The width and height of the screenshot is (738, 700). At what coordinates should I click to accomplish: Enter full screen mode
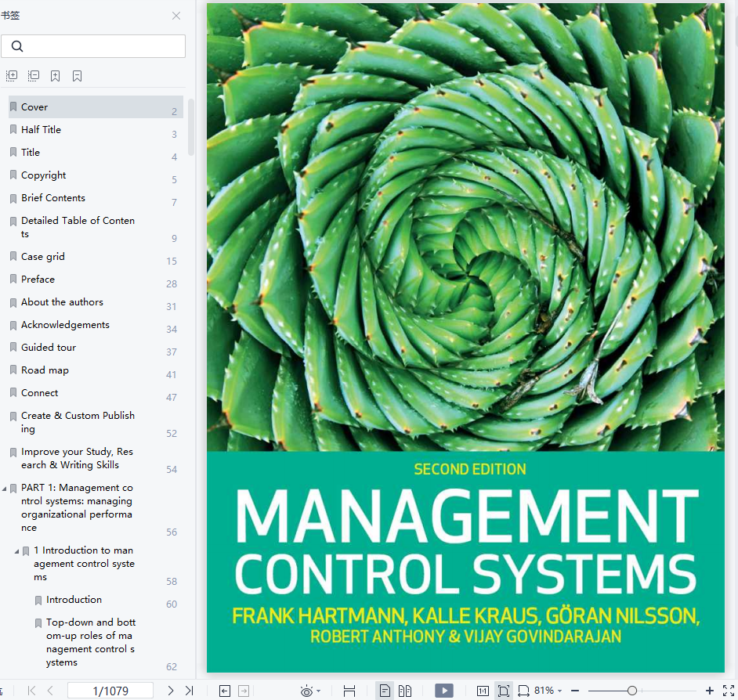point(728,691)
